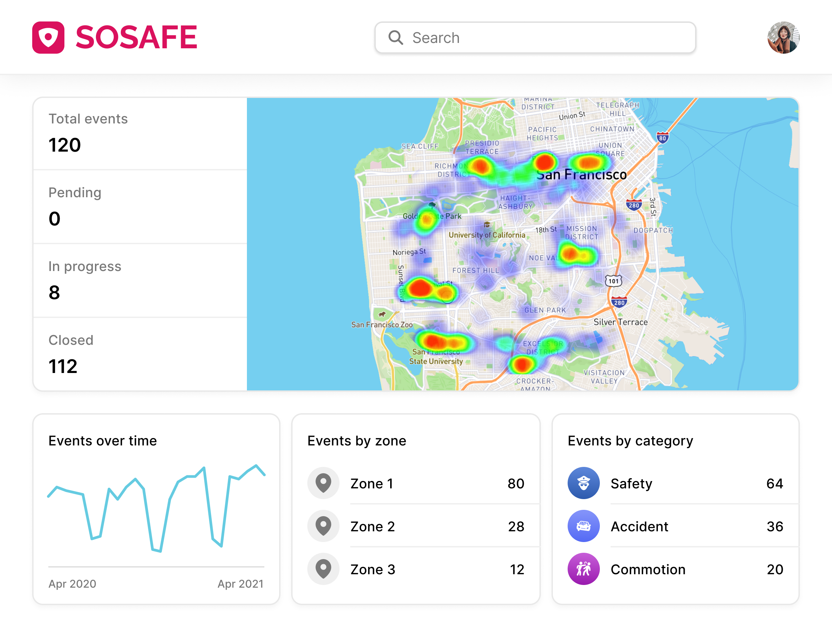Select the Commotion category icon

click(584, 569)
